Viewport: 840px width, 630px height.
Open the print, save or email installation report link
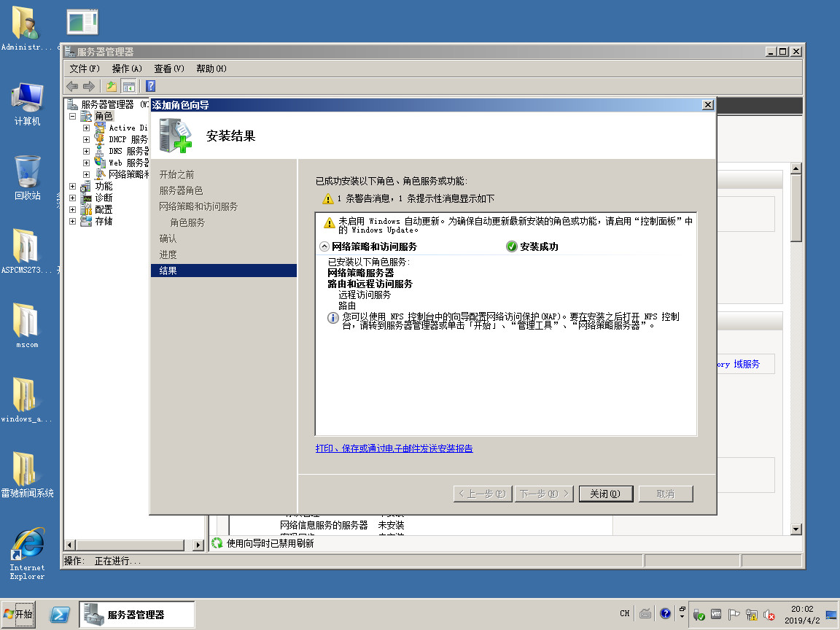[x=394, y=448]
